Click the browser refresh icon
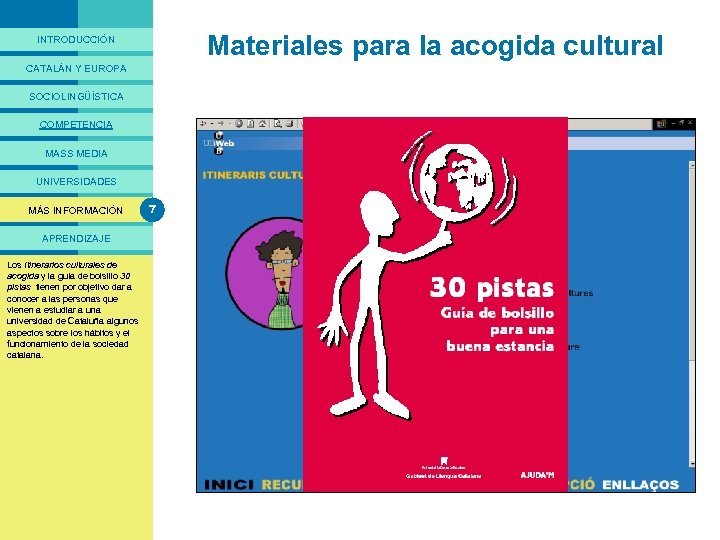The width and height of the screenshot is (720, 540). pos(251,124)
